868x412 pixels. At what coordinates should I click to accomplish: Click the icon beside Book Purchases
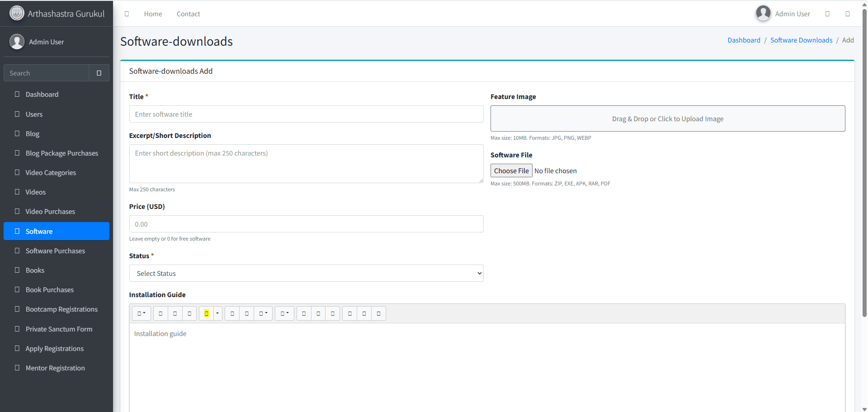pos(17,289)
